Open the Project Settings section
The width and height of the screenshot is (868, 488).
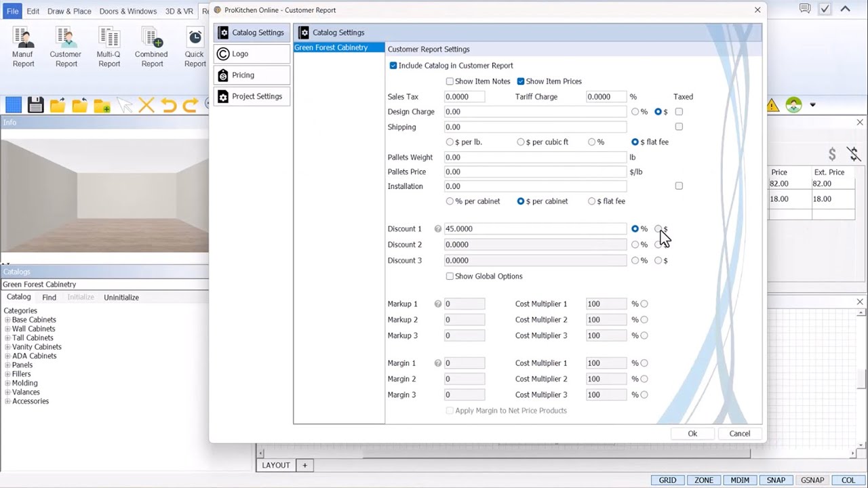[x=252, y=96]
